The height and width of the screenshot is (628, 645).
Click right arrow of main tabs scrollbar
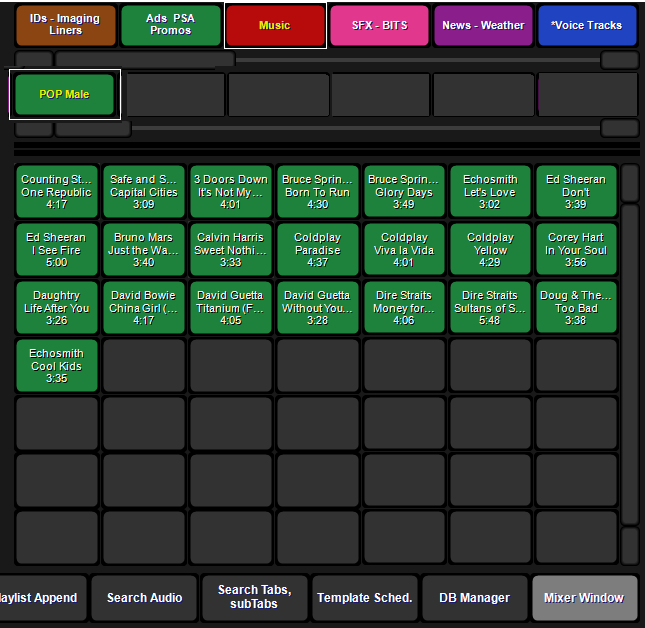(619, 60)
